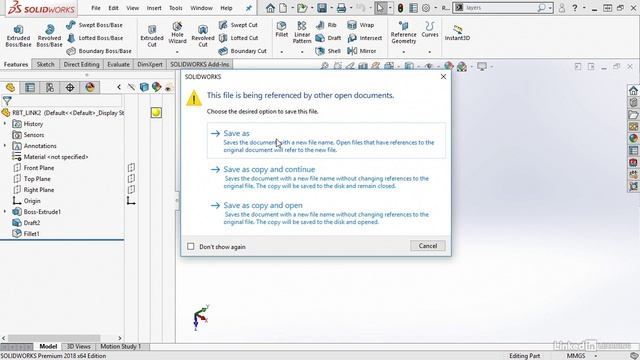Toggle Right Plane visibility icon in display pane
Image resolution: width=640 pixels, height=360 pixels.
[131, 190]
